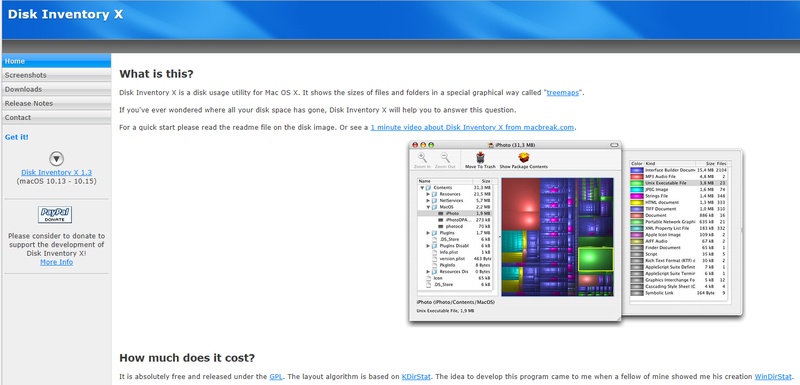800x385 pixels.
Task: Click the "How much does it cost?" heading
Action: pyautogui.click(x=187, y=357)
